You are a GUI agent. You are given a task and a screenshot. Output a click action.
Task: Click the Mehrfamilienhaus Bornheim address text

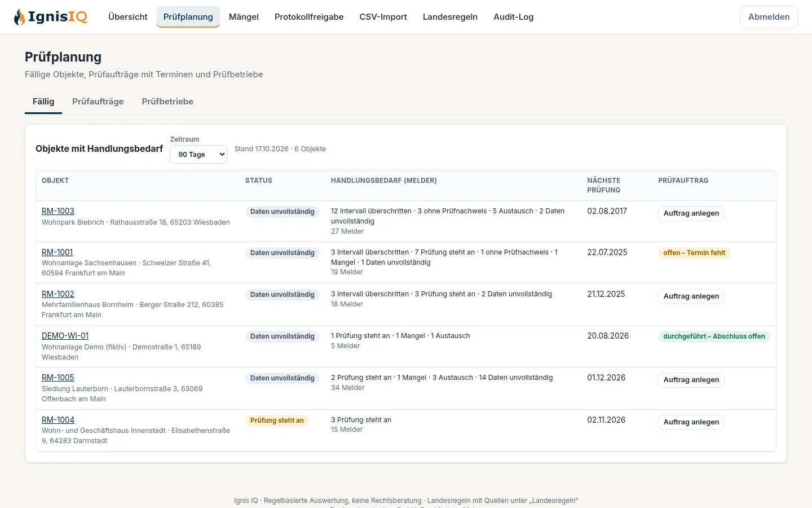(x=133, y=310)
